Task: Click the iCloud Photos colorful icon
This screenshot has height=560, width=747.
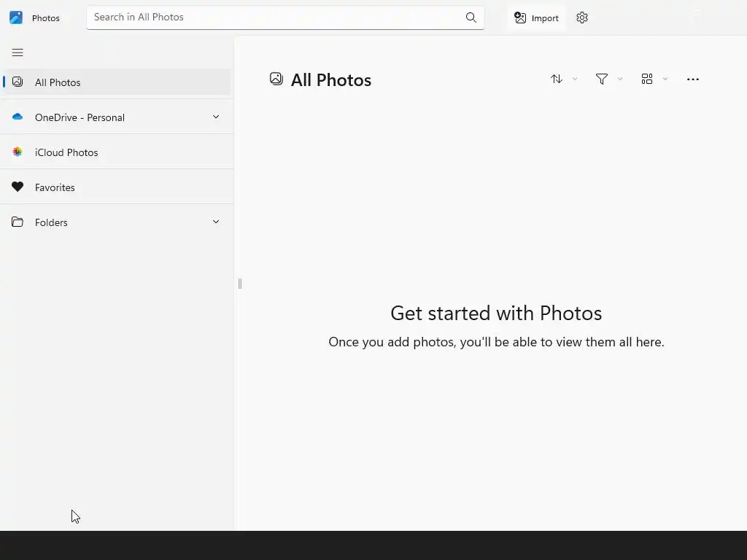Action: click(18, 152)
